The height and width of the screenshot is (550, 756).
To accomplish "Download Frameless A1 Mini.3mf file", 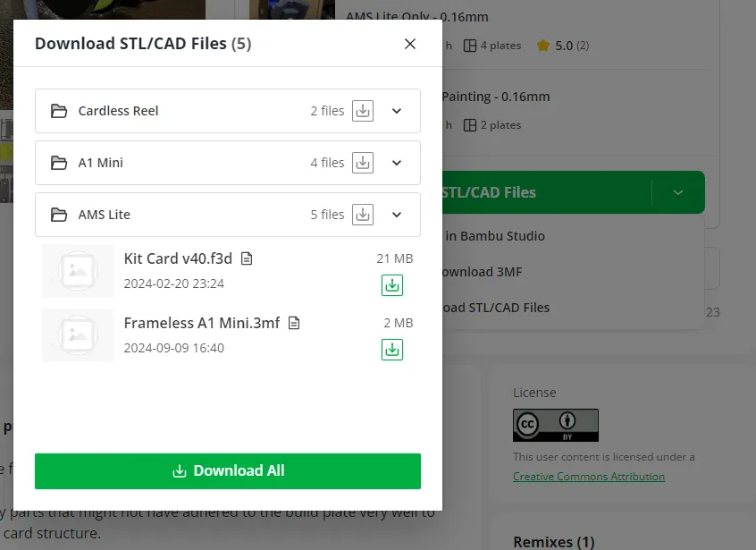I will pos(392,350).
